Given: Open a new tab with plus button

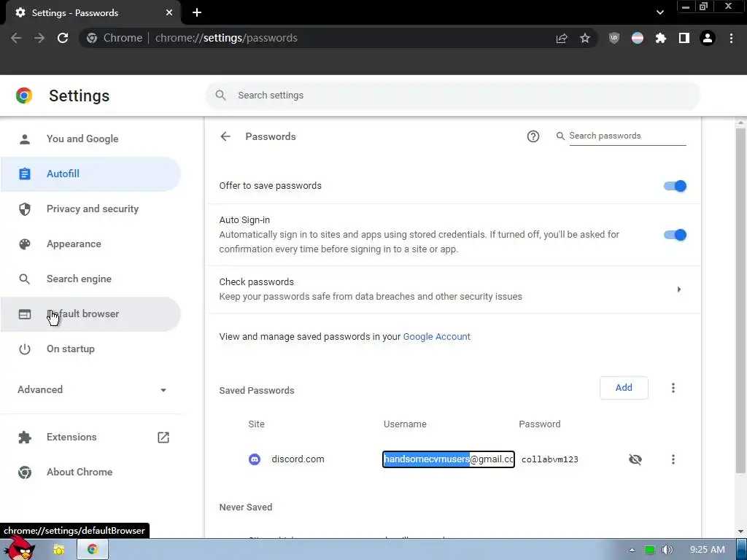Looking at the screenshot, I should click(x=197, y=13).
